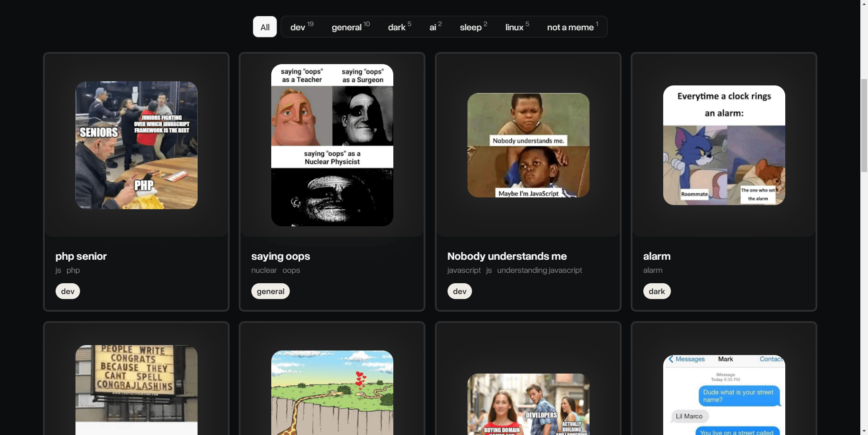The image size is (868, 435).
Task: Click general badge on saying oops card
Action: [x=270, y=291]
